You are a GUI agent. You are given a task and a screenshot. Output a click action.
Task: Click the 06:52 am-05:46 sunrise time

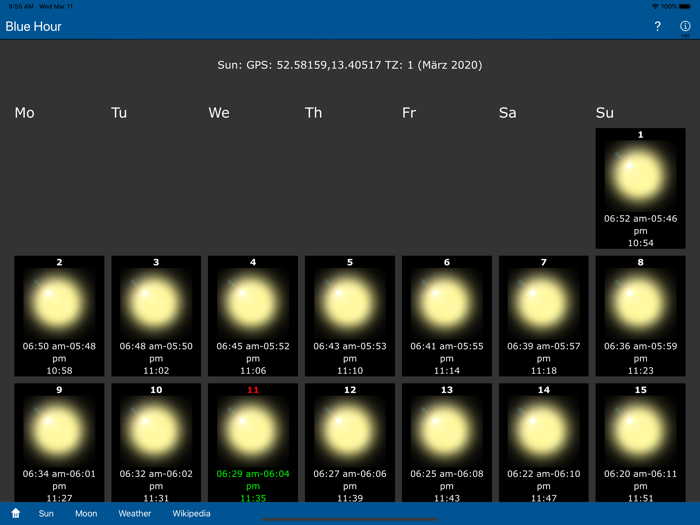pos(640,218)
